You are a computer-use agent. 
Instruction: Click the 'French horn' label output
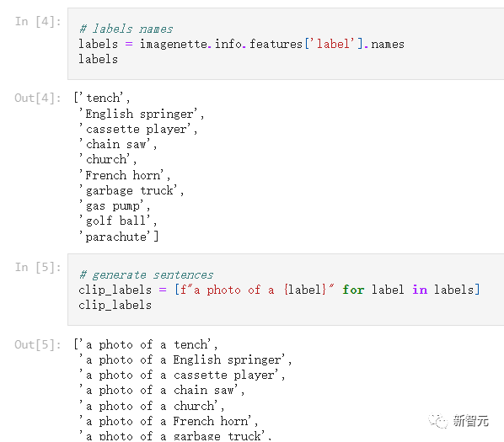[125, 175]
